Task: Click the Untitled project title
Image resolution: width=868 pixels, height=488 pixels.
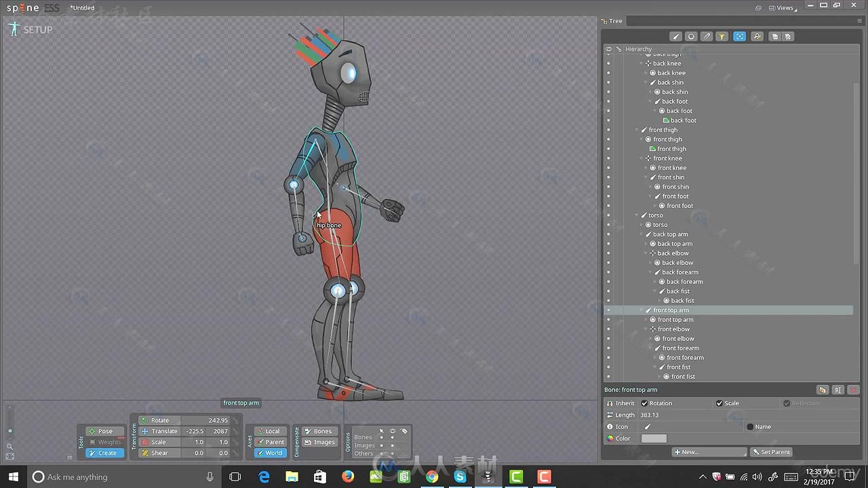Action: pos(82,8)
